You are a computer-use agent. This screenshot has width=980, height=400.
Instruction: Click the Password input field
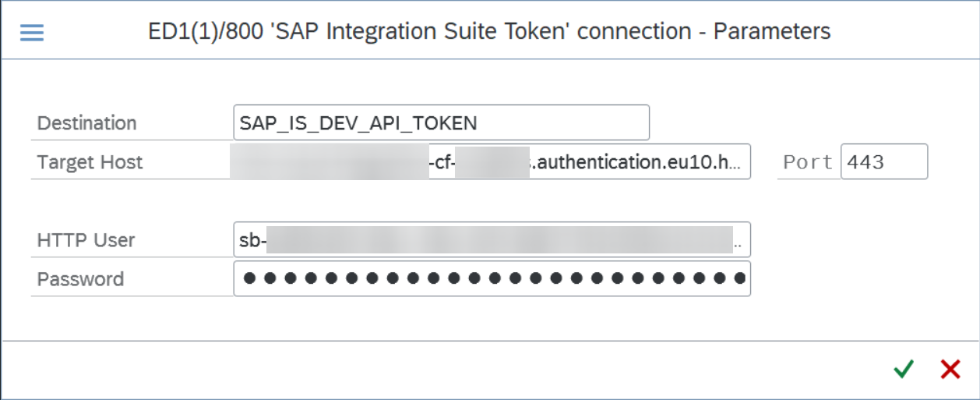coord(492,278)
